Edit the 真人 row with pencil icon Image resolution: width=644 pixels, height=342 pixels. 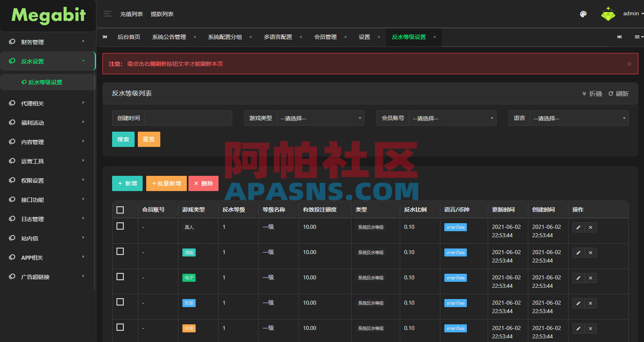coord(579,227)
